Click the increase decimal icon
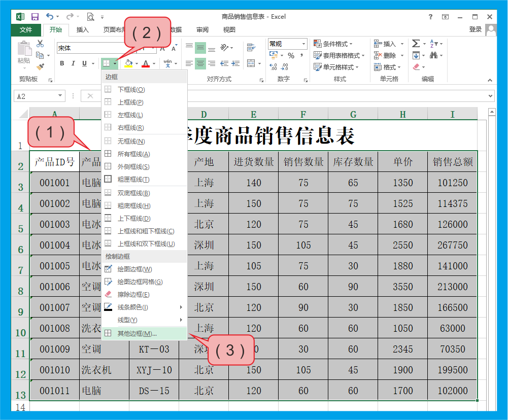Viewport: 508px width, 420px height. pyautogui.click(x=273, y=65)
